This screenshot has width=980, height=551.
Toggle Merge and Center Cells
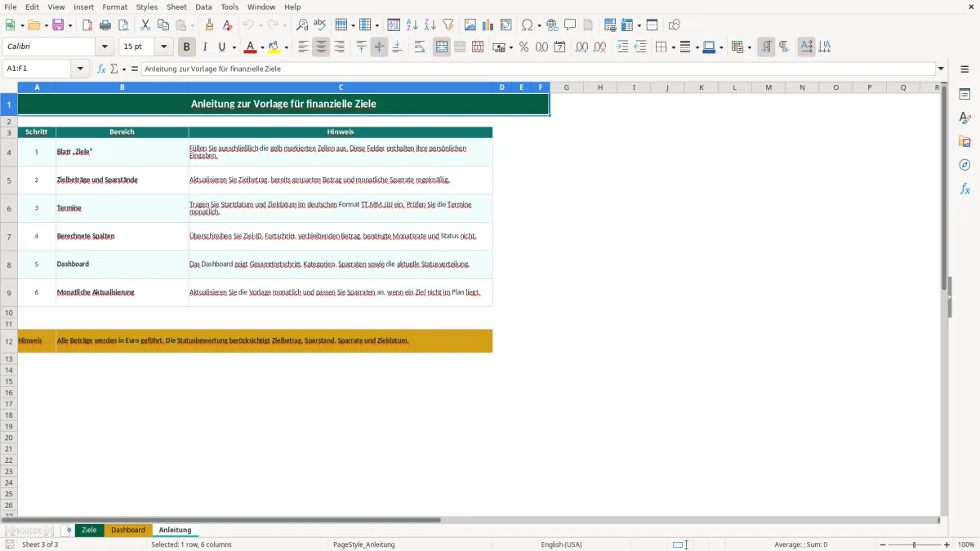[442, 47]
